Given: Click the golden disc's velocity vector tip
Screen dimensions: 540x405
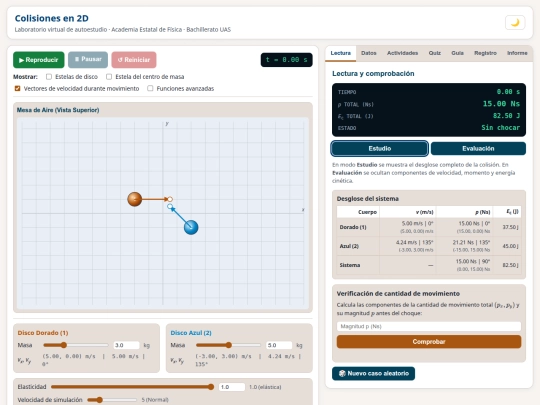Looking at the screenshot, I should (170, 199).
